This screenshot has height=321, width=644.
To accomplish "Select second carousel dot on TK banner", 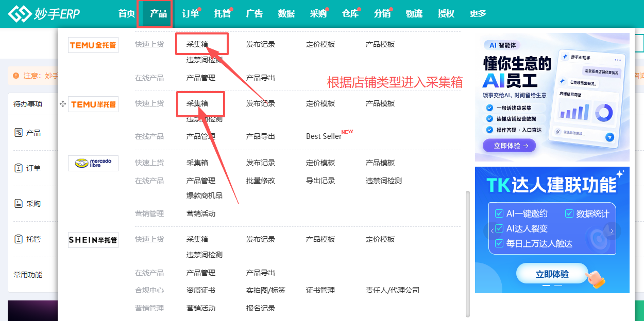I will click(558, 285).
